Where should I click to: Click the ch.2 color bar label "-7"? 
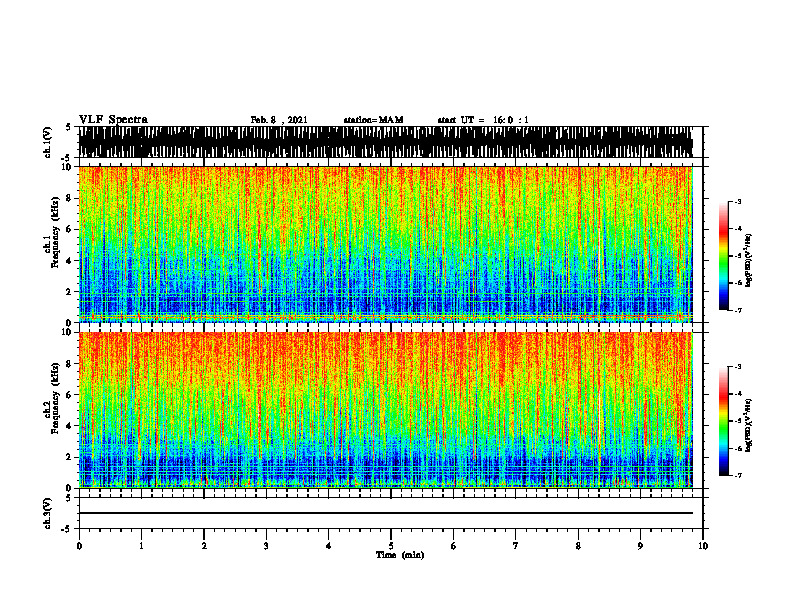(x=738, y=476)
